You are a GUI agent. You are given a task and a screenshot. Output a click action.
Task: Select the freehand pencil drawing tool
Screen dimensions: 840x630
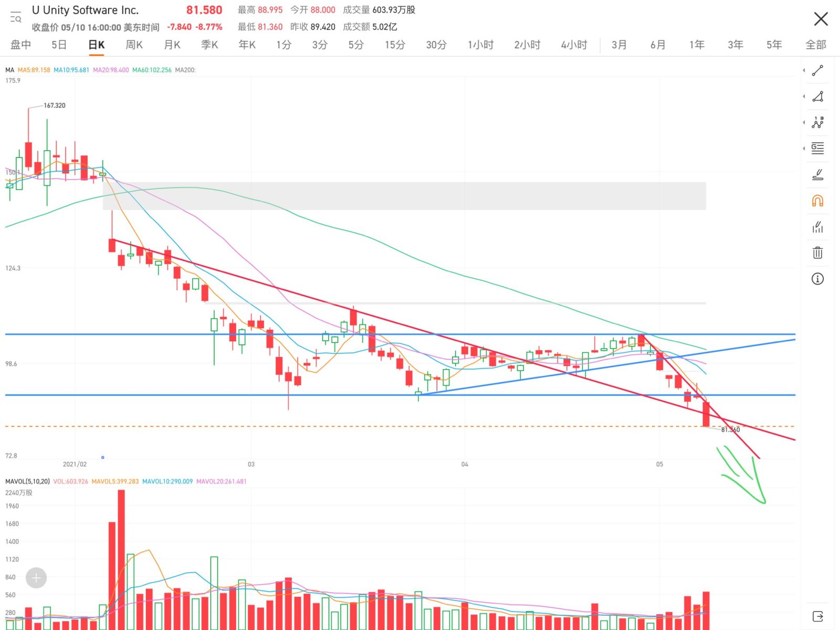[x=817, y=174]
